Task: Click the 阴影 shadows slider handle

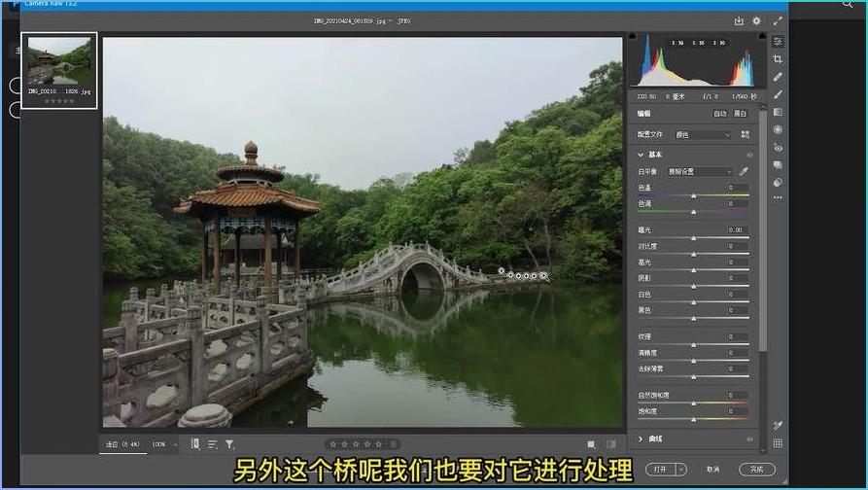Action: [x=694, y=286]
